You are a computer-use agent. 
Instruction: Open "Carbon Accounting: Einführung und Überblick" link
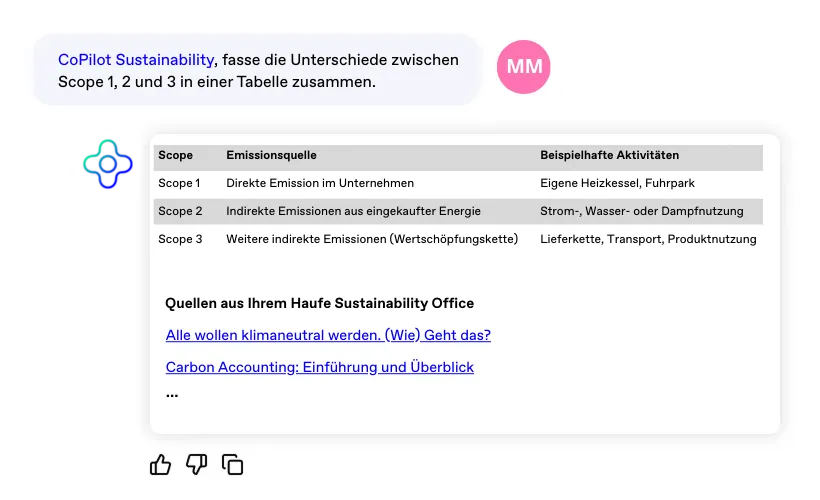click(320, 367)
